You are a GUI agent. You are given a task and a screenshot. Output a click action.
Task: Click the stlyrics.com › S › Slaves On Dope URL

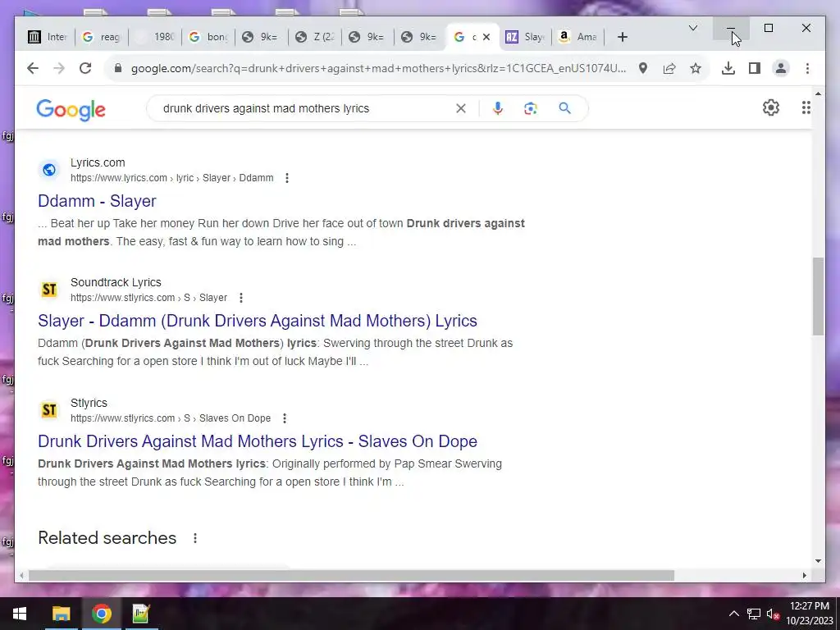point(171,418)
